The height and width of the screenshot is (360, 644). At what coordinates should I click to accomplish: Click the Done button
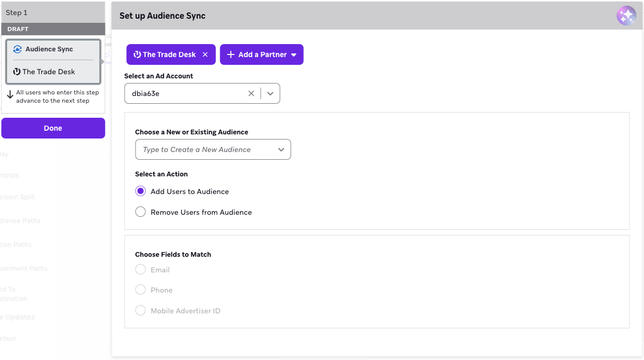point(53,128)
